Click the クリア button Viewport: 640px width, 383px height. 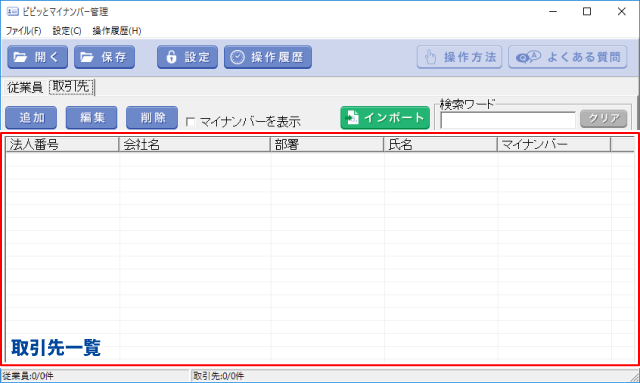(604, 119)
